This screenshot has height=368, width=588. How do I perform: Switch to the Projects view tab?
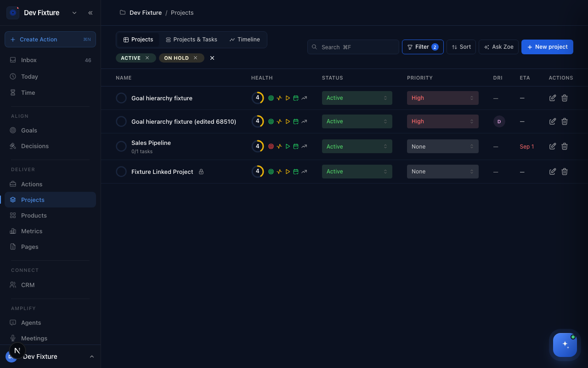click(138, 40)
